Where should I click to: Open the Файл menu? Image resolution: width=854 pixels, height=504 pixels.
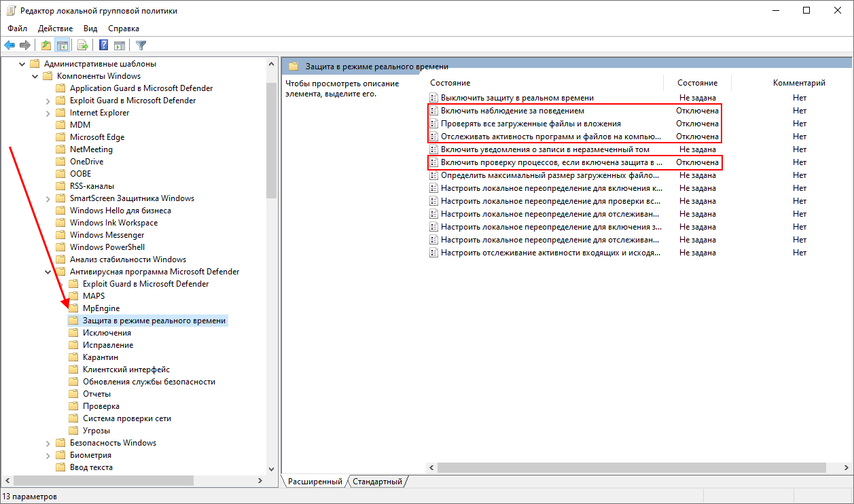[x=18, y=29]
